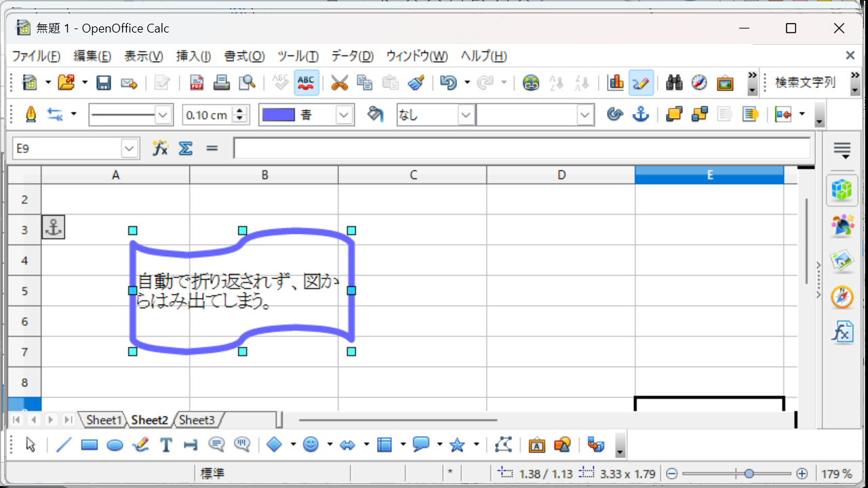The height and width of the screenshot is (488, 868).
Task: Click the Cut scissors icon
Action: (x=339, y=83)
